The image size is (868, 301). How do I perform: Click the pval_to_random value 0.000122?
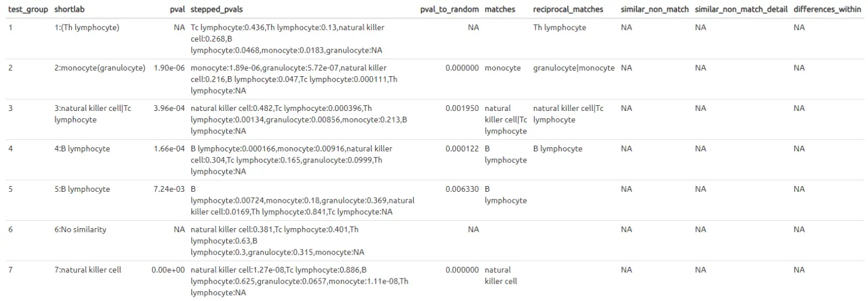(462, 148)
